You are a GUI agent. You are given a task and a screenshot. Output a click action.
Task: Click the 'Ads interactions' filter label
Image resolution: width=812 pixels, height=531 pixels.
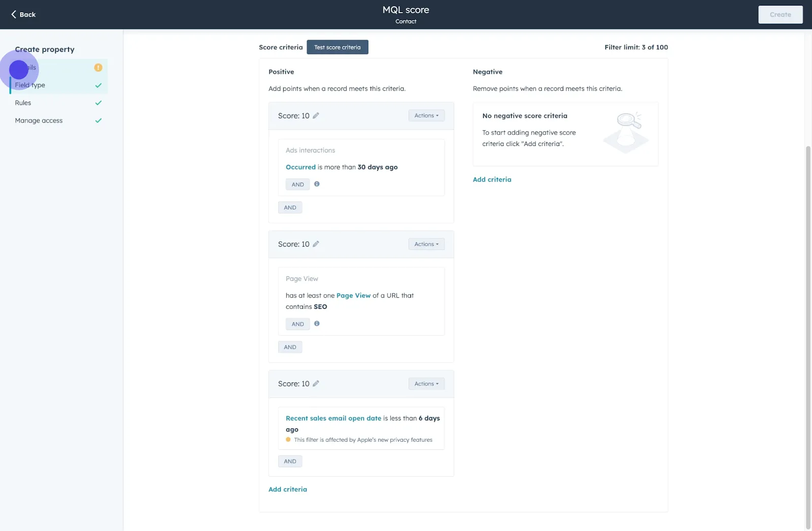tap(310, 150)
